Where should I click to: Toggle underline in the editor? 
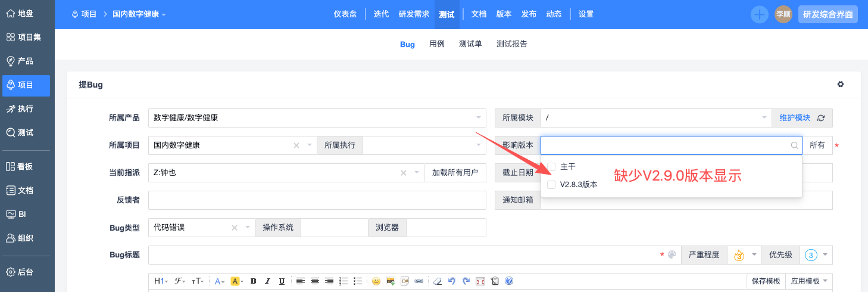pyautogui.click(x=282, y=281)
